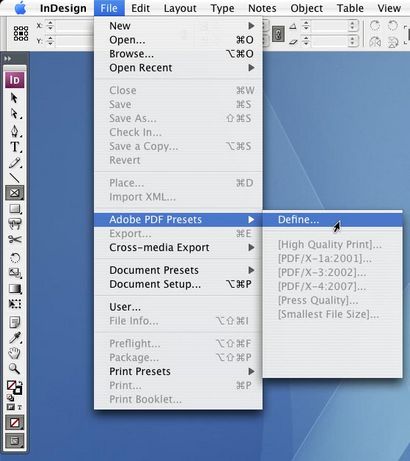Expand the Open Recent submenu

pos(178,68)
